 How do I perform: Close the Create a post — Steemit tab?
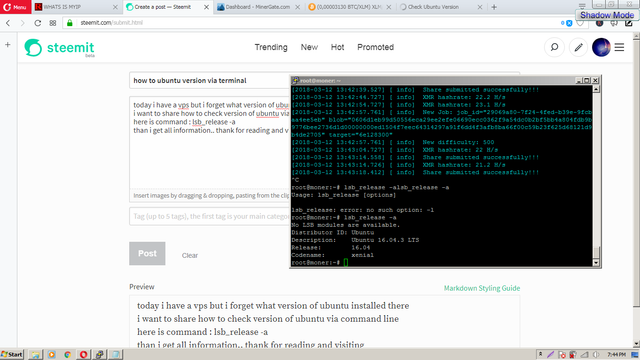click(x=207, y=7)
